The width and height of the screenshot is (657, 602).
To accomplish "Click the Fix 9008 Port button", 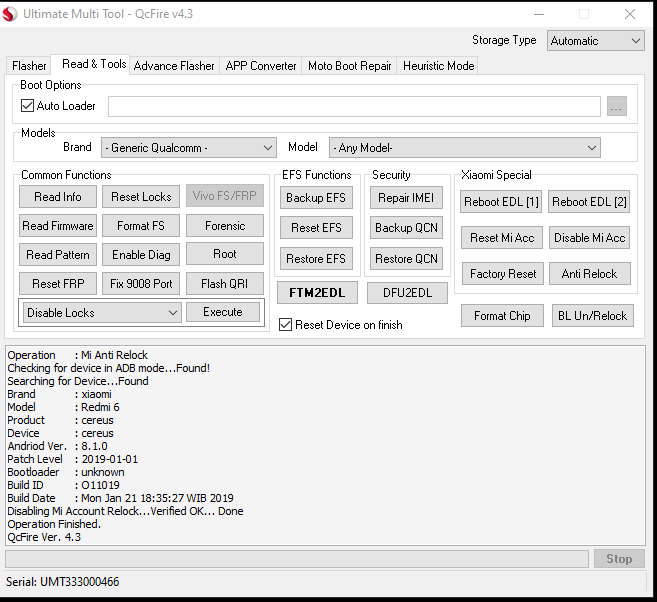I will [141, 284].
